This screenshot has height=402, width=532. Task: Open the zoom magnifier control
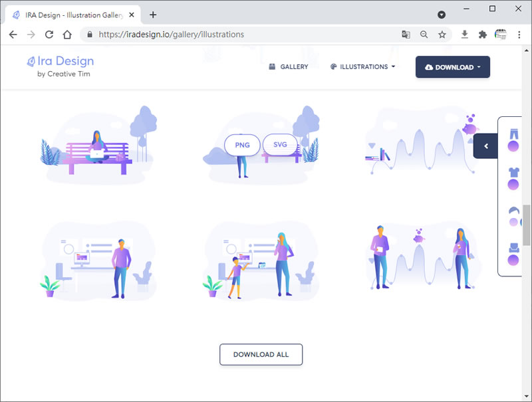point(424,35)
